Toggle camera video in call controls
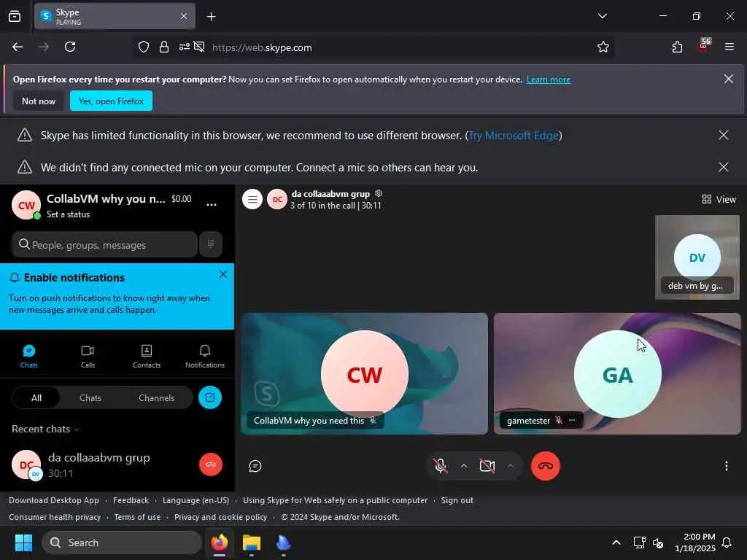This screenshot has height=560, width=747. (x=487, y=465)
